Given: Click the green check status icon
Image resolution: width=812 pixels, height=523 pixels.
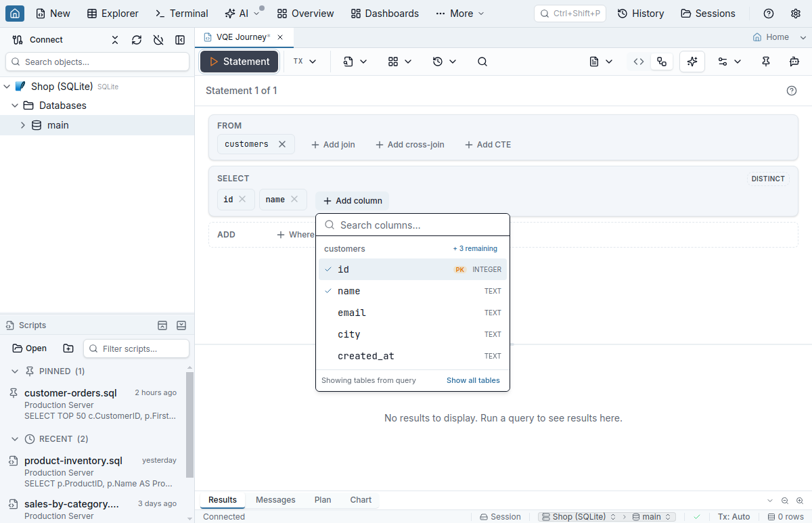Looking at the screenshot, I should 697,517.
